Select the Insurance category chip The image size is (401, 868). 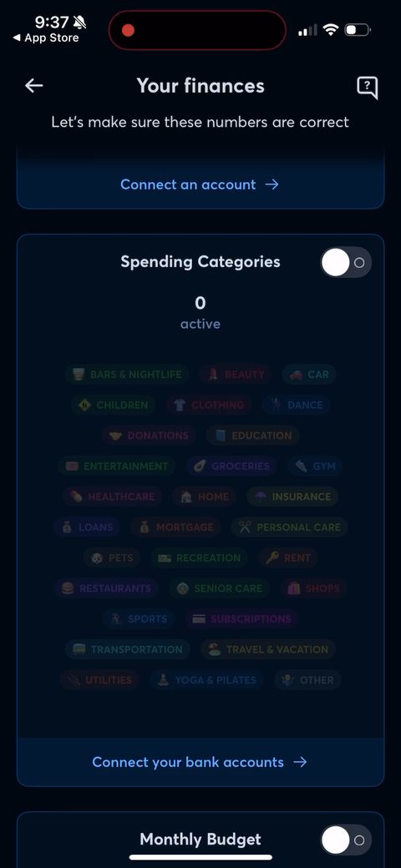pyautogui.click(x=292, y=497)
